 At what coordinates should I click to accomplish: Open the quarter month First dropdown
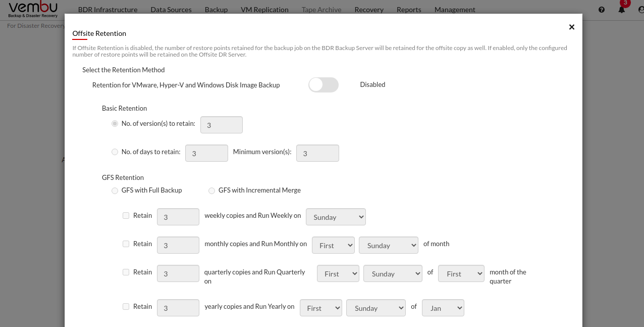461,273
